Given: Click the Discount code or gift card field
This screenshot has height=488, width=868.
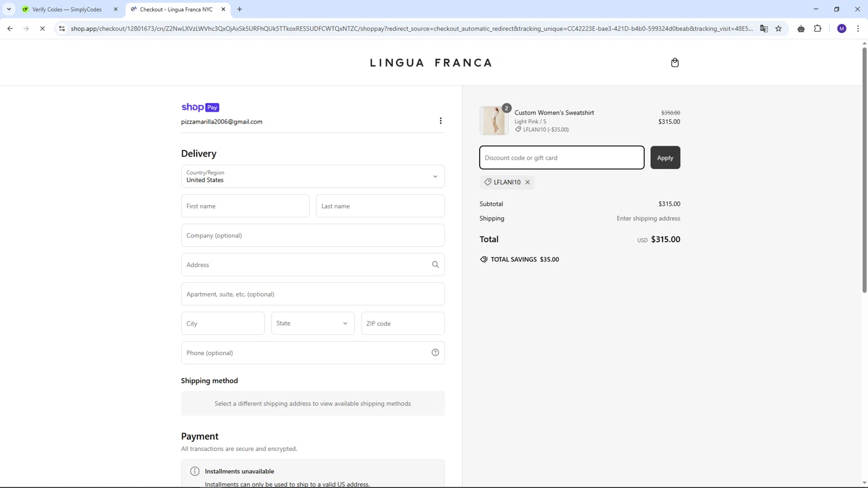Looking at the screenshot, I should point(561,158).
